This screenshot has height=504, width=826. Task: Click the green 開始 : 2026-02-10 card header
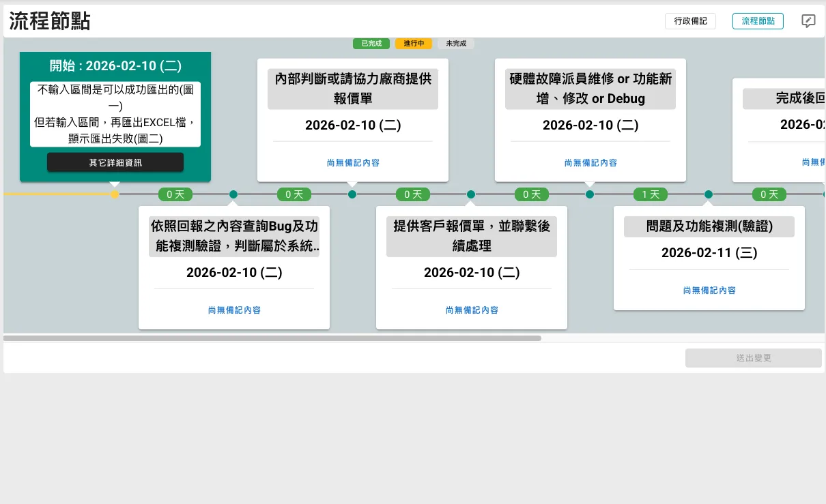coord(115,66)
